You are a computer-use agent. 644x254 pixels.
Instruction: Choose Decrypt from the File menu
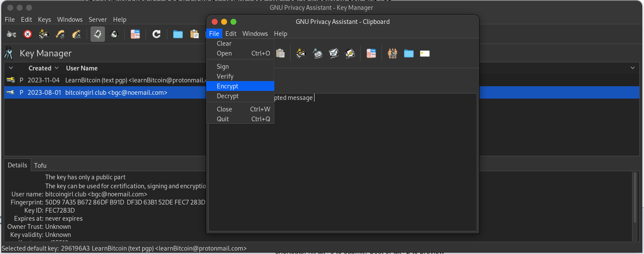pos(240,96)
